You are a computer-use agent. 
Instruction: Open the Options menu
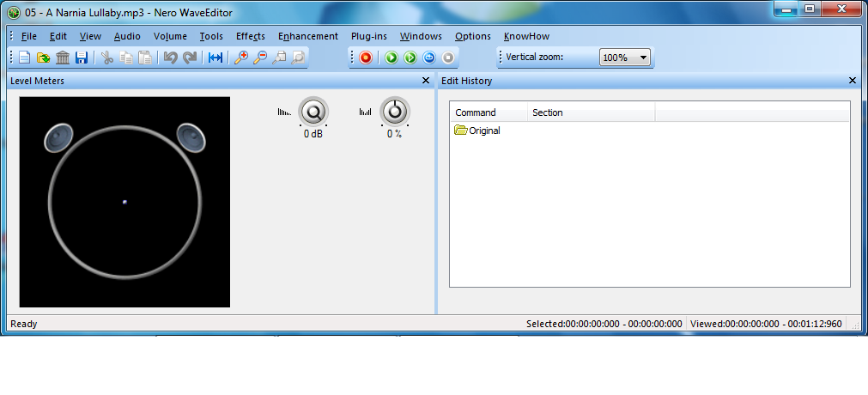[473, 37]
